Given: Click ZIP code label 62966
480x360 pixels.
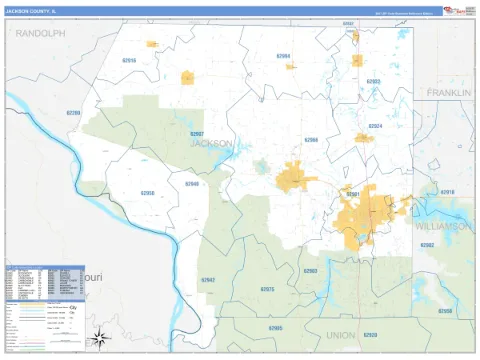Looking at the screenshot, I should tap(311, 140).
